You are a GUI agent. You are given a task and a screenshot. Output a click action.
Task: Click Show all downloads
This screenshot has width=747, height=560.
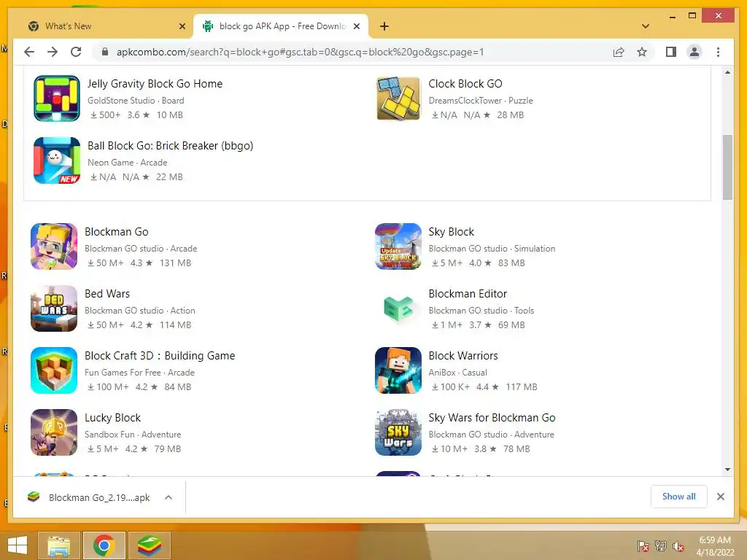tap(679, 497)
